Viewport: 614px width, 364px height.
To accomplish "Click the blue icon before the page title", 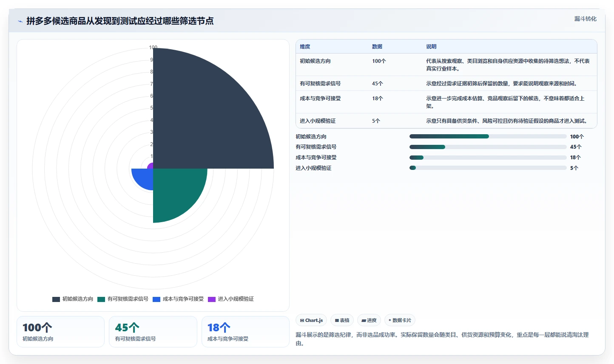I will point(20,21).
